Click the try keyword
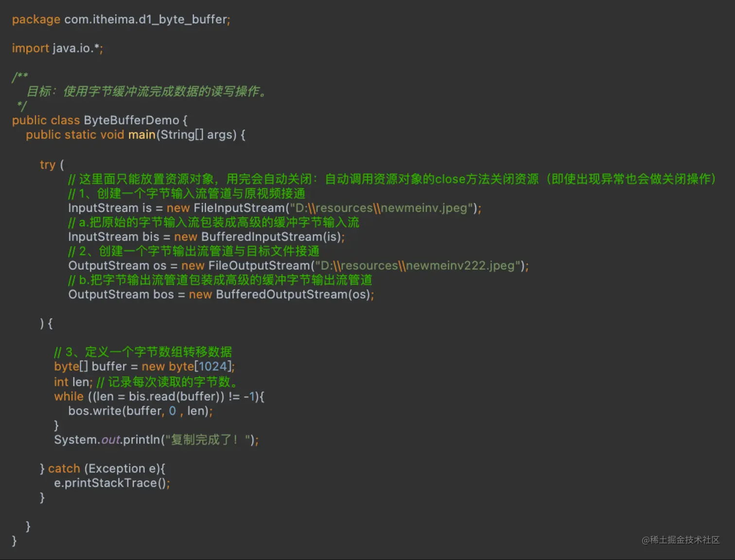Screen dimensions: 735x560 click(48, 165)
